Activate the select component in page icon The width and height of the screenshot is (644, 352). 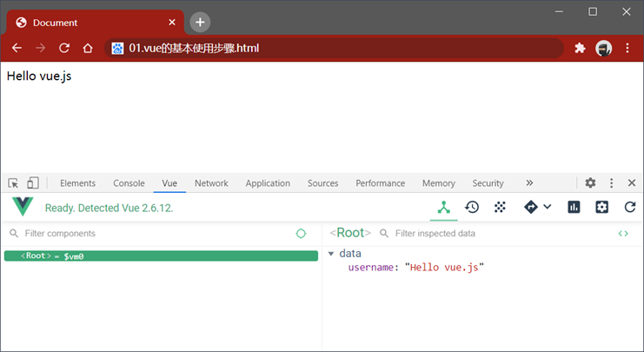[x=301, y=234]
